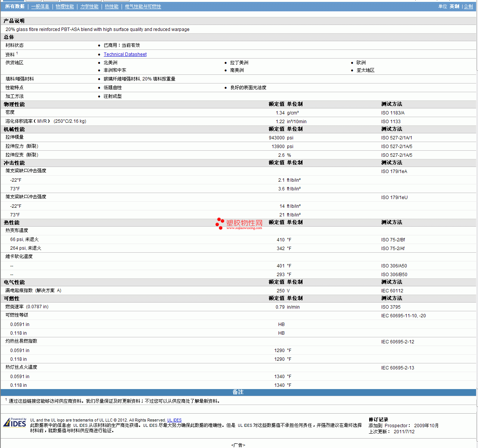This screenshot has height=448, width=478.
Task: Open the 热性能 section link
Action: click(111, 6)
